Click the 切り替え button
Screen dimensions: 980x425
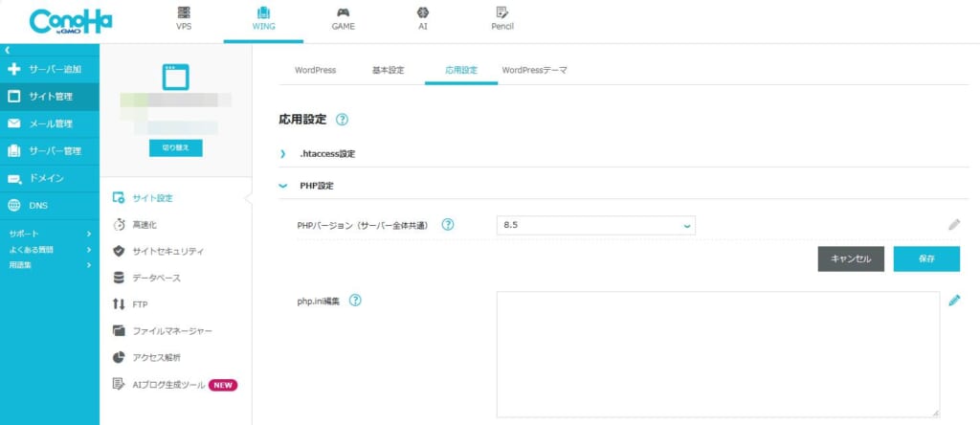click(x=176, y=148)
